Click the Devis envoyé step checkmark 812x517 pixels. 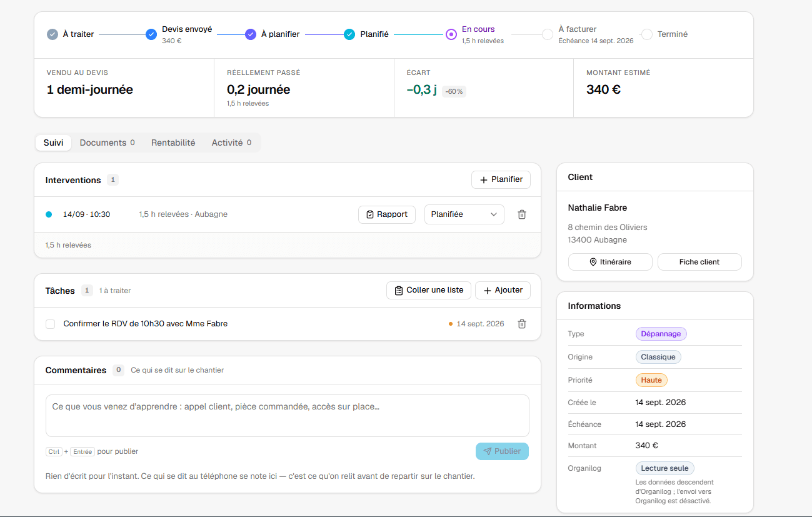tap(151, 34)
